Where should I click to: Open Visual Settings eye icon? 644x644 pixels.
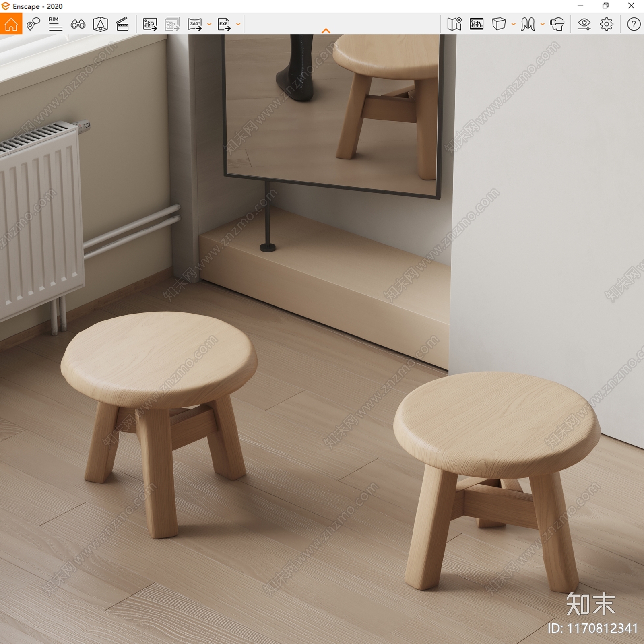coord(584,24)
